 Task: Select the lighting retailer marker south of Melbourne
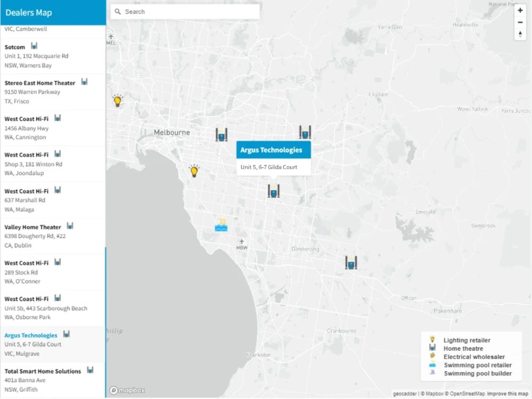(194, 170)
